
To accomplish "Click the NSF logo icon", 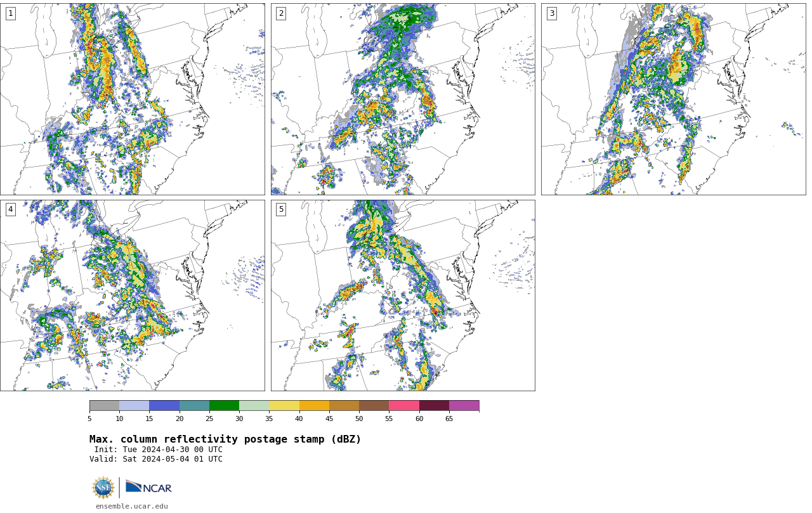I will (x=103, y=488).
